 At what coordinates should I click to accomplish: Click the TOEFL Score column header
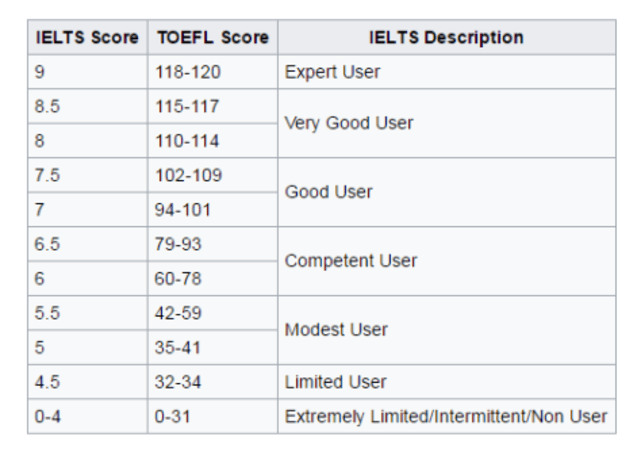[x=212, y=38]
